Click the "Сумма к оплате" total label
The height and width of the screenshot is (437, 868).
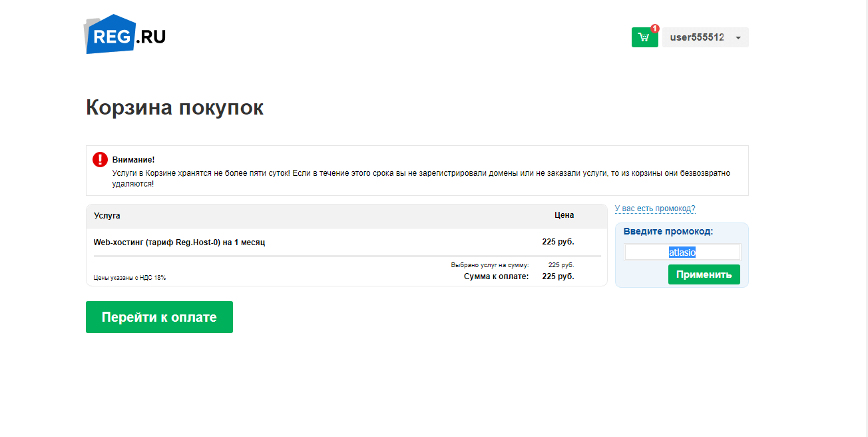(x=496, y=276)
